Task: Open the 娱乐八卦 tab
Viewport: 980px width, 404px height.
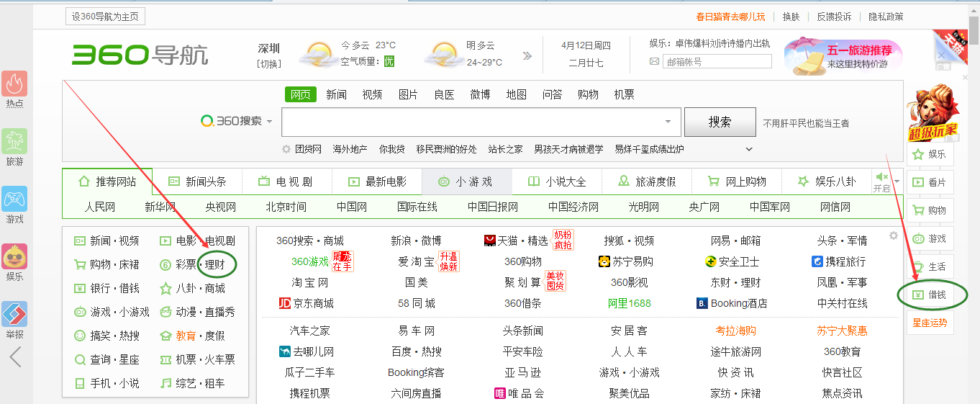Action: [x=826, y=181]
